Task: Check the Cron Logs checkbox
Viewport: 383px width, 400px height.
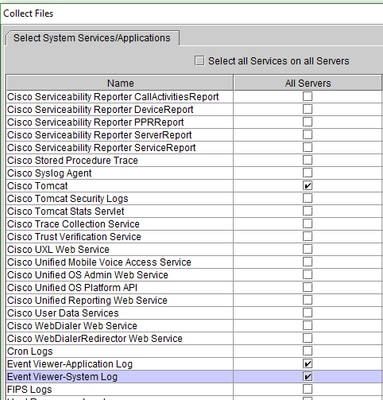Action: click(x=308, y=351)
